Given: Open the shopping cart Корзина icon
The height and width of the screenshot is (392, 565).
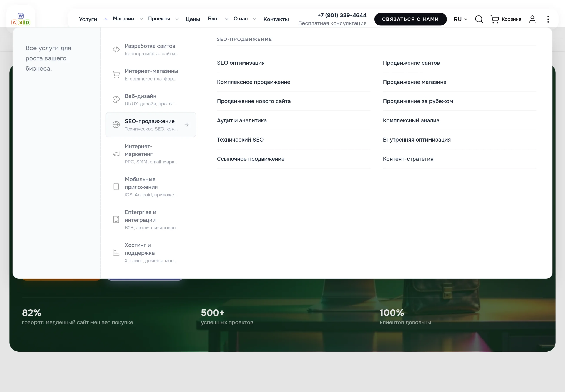Looking at the screenshot, I should (x=495, y=19).
